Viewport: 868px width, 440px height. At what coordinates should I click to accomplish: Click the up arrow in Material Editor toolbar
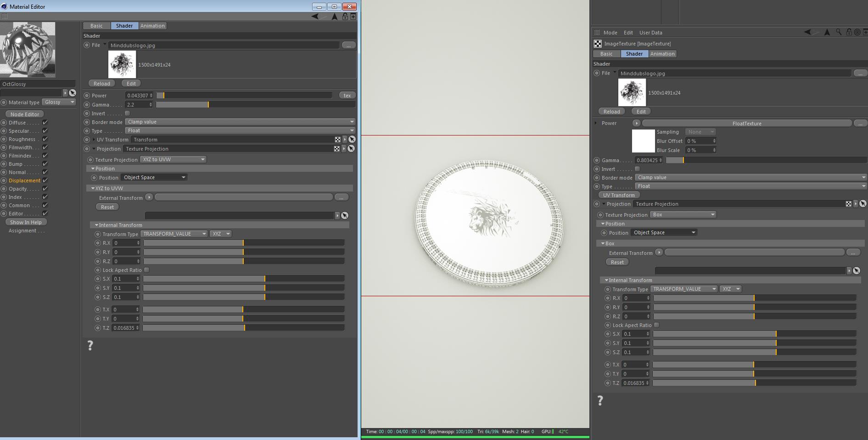coord(335,17)
